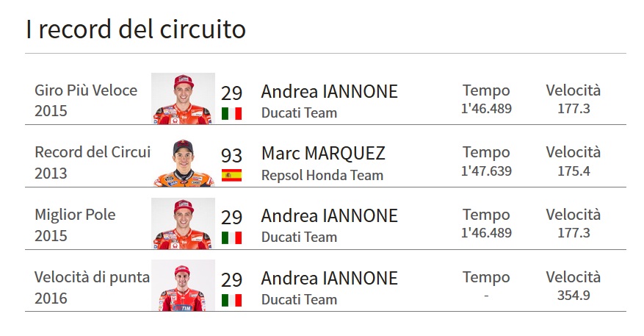Select the Repsol Honda Team label

(322, 176)
